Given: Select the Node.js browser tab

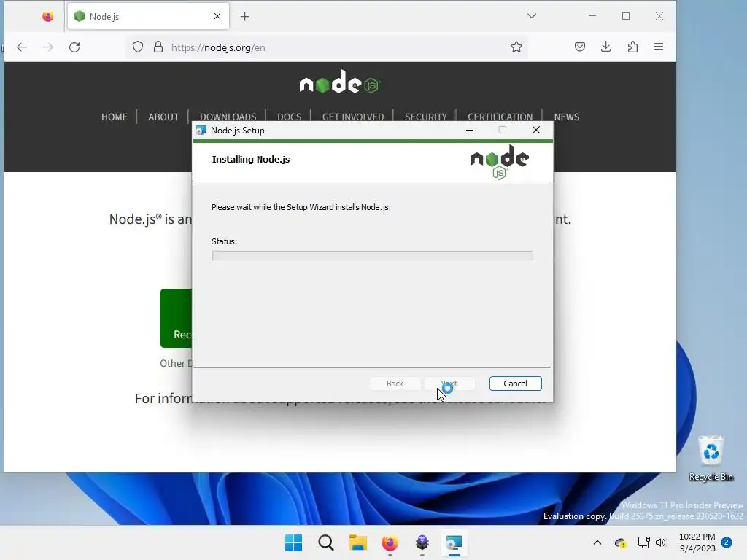Looking at the screenshot, I should click(x=148, y=16).
